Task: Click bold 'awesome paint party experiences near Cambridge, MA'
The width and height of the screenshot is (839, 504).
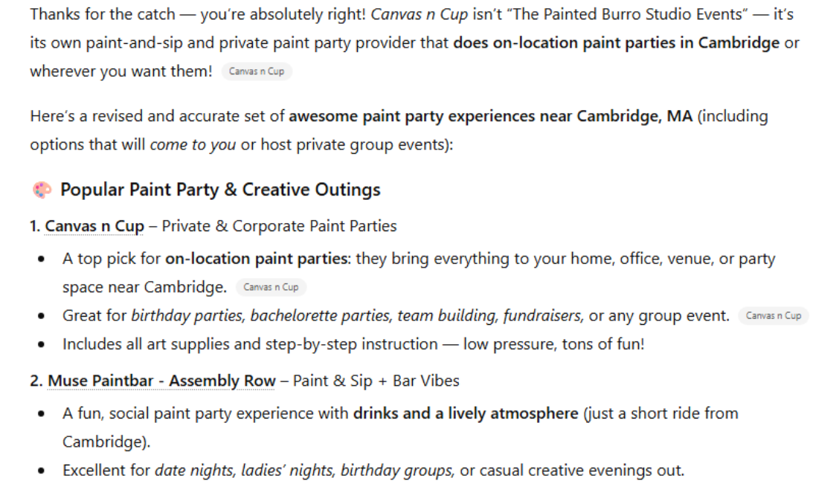Action: 490,117
